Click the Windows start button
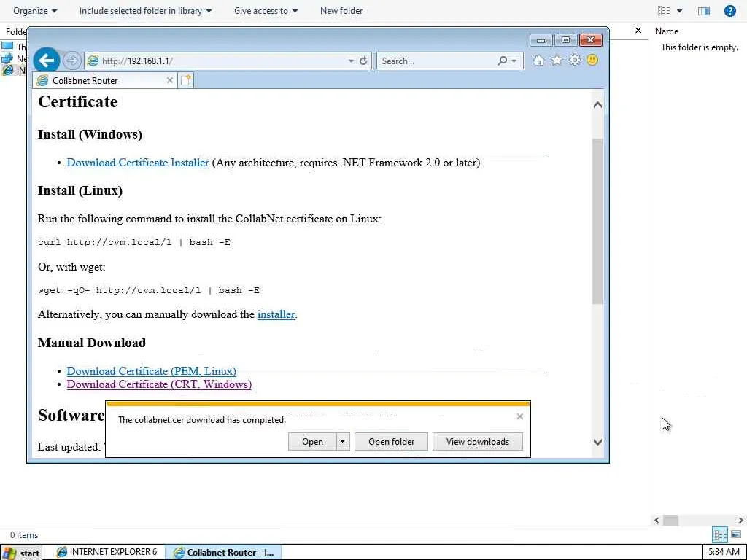The width and height of the screenshot is (747, 560). 21,553
